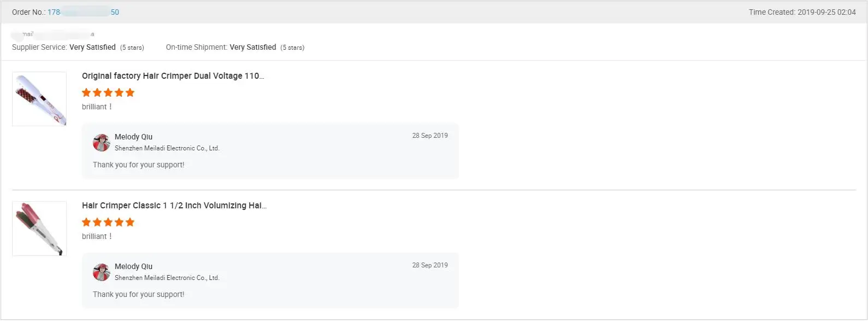
Task: Click "Thank you for your support!" in second reply
Action: (138, 294)
